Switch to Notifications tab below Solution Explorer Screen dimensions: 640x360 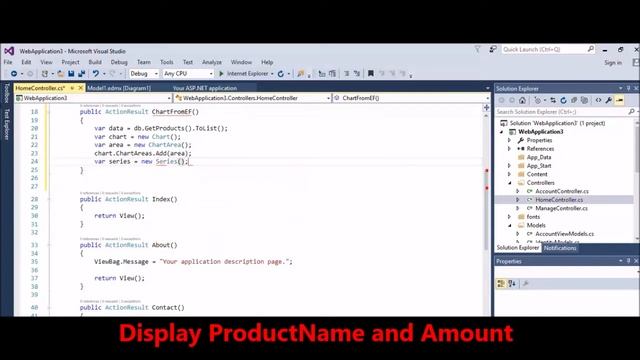560,248
